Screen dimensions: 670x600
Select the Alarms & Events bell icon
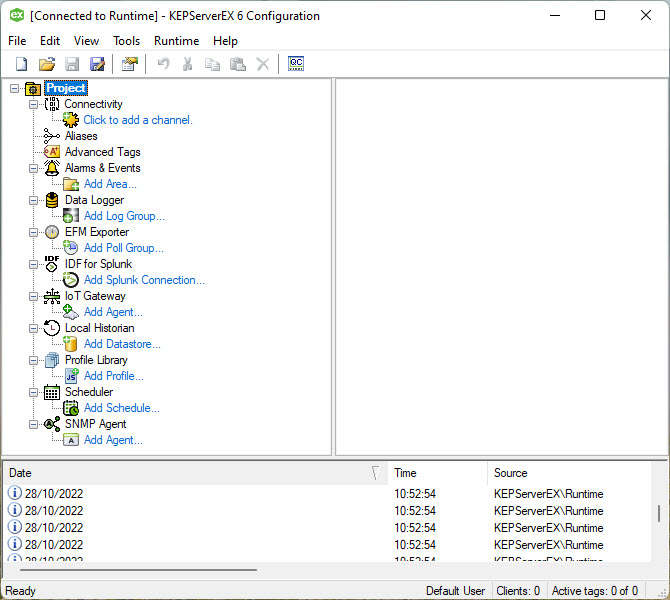(x=52, y=168)
